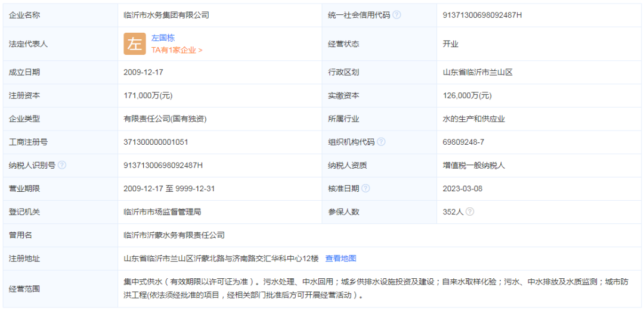Click the 曾用名 label cell
This screenshot has width=644, height=311.
[x=60, y=235]
